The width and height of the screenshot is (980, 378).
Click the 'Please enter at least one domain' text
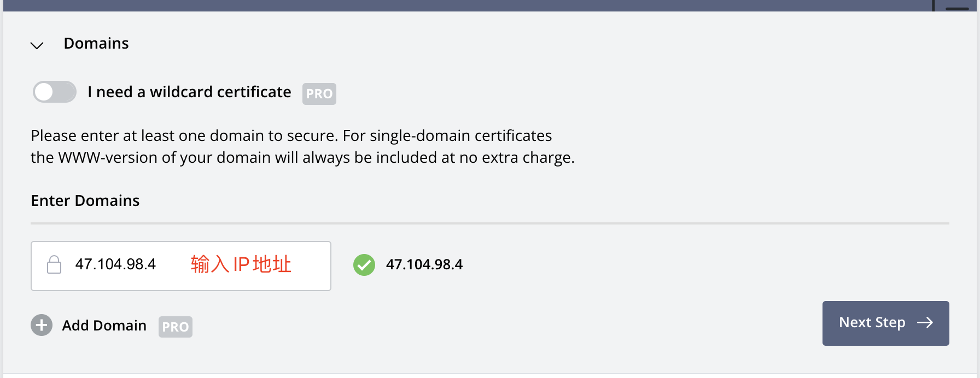coord(291,135)
